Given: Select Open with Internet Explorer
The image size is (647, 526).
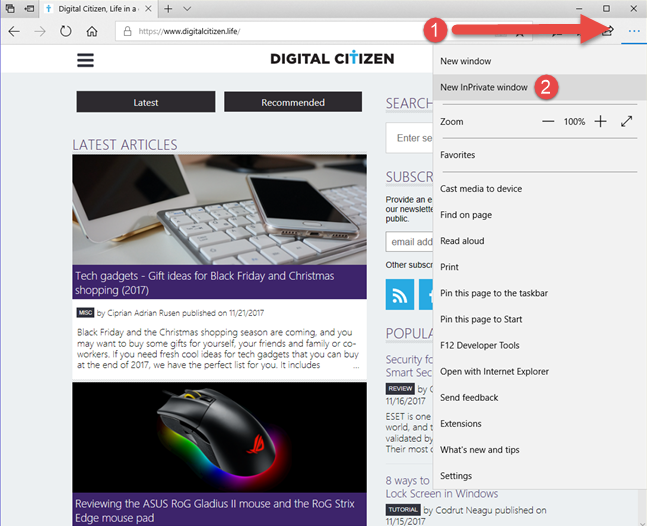Looking at the screenshot, I should point(494,372).
